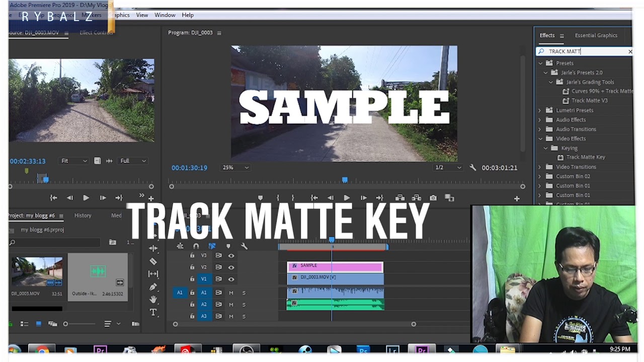Screen dimensions: 644x362
Task: Toggle V3 track output eye
Action: click(231, 255)
